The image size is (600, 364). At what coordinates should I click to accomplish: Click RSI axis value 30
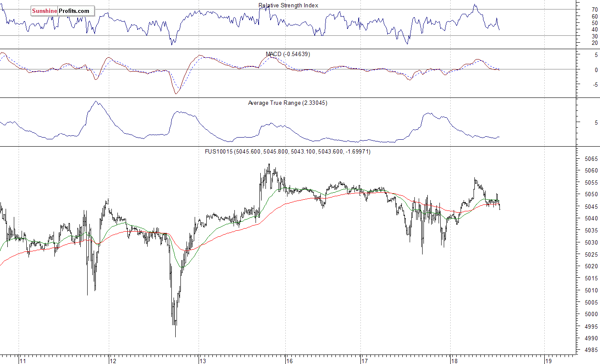tap(594, 36)
